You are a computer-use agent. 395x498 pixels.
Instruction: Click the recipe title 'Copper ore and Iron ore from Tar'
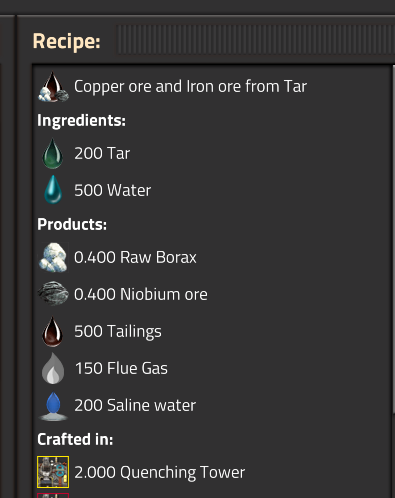(x=190, y=86)
